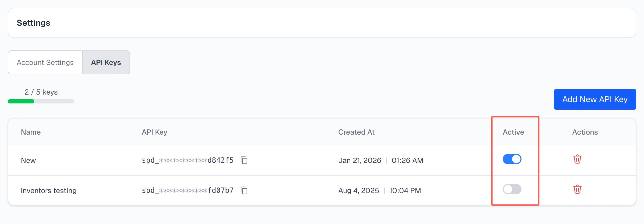Click the copy icon next to spd_...fd07b7
Viewport: 644px width, 224px height.
point(244,190)
